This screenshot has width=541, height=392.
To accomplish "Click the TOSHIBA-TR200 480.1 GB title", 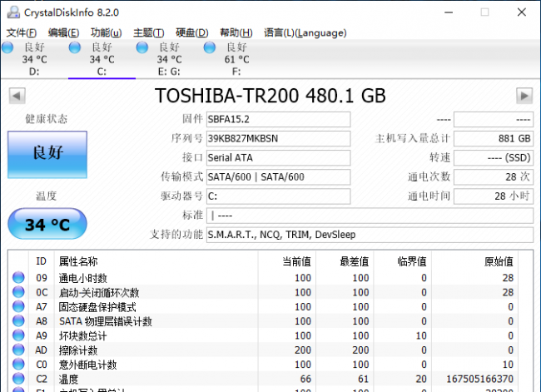I will (x=270, y=96).
